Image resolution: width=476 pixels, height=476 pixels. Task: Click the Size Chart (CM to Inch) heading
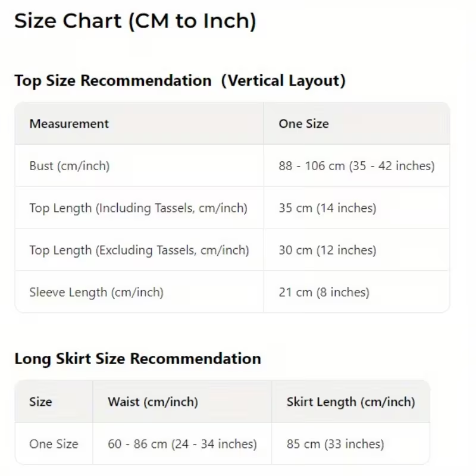135,21
